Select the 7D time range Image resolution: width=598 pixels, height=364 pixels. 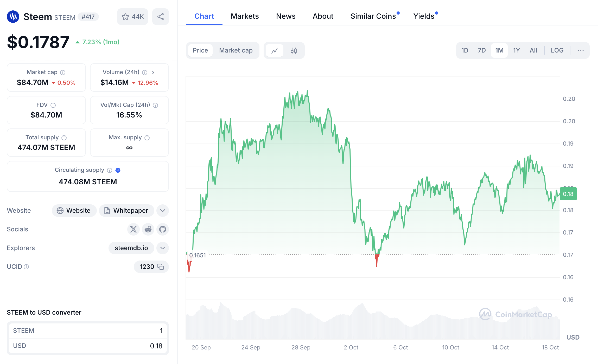[x=481, y=50]
